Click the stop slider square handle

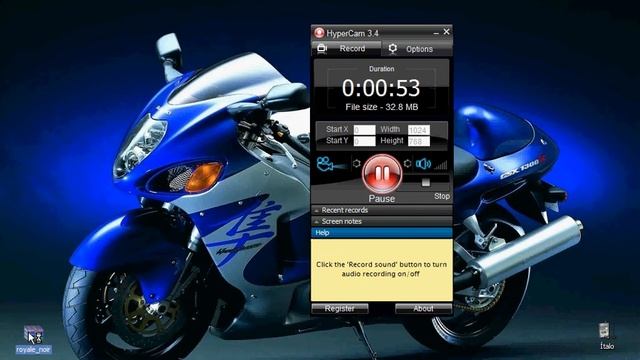coord(426,182)
